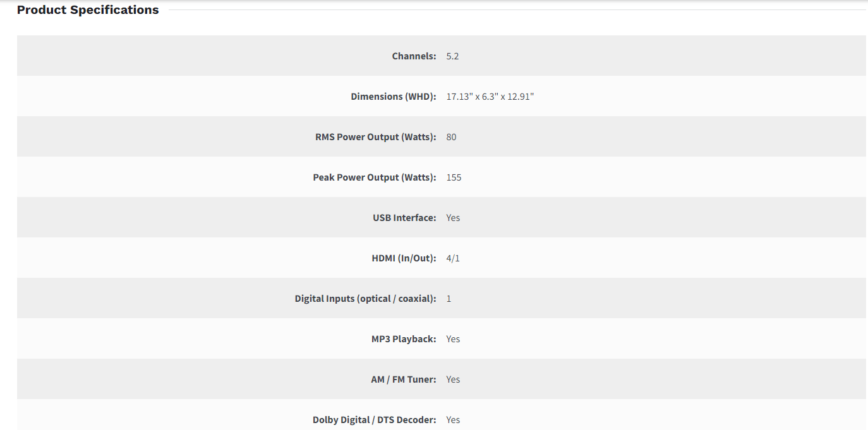Viewport: 868px width, 430px height.
Task: Click the Yes value for AM / FM Tuner
Action: click(453, 379)
